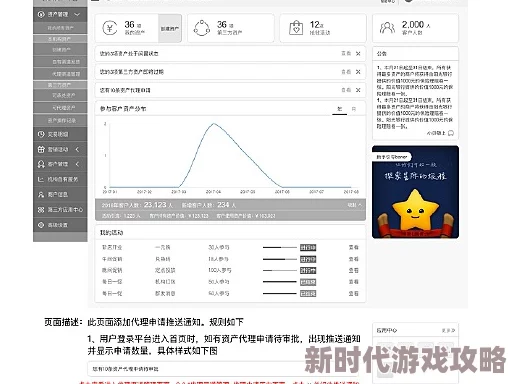Click the 交易明细 menu label
Screen dimensions: 514x384
click(58, 134)
